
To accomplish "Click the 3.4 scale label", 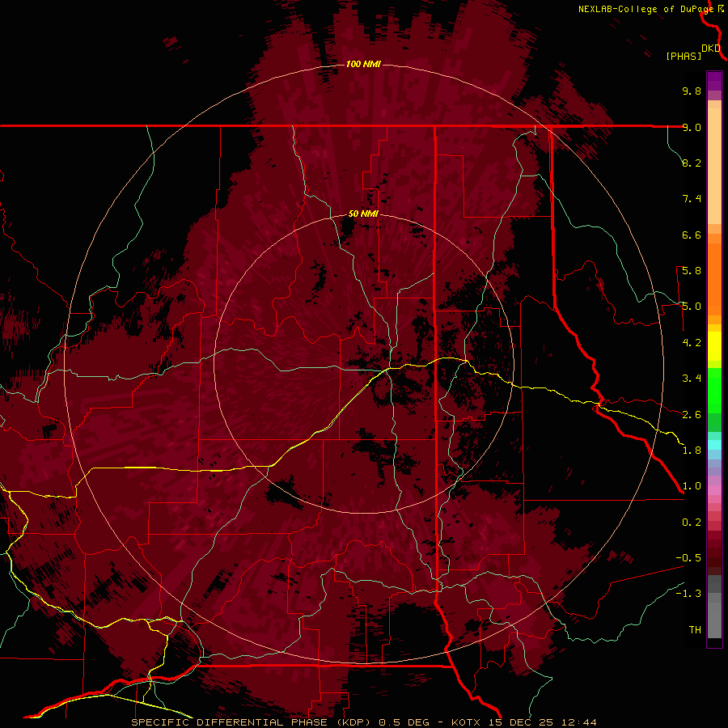I will pos(692,379).
